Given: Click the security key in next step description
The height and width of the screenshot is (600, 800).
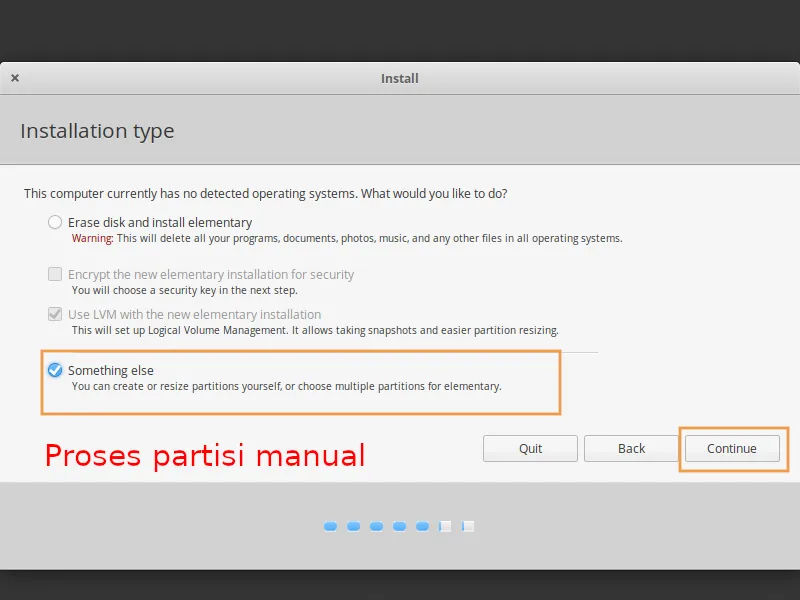Looking at the screenshot, I should coord(184,290).
